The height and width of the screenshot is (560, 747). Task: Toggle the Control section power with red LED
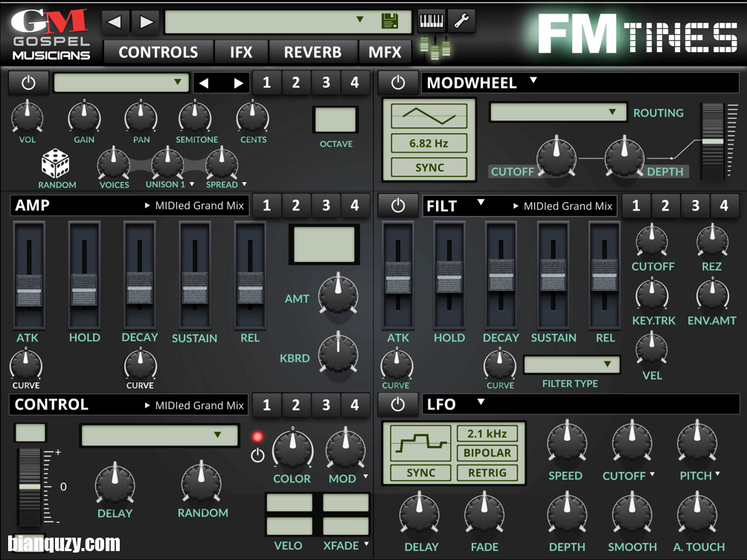[x=257, y=455]
